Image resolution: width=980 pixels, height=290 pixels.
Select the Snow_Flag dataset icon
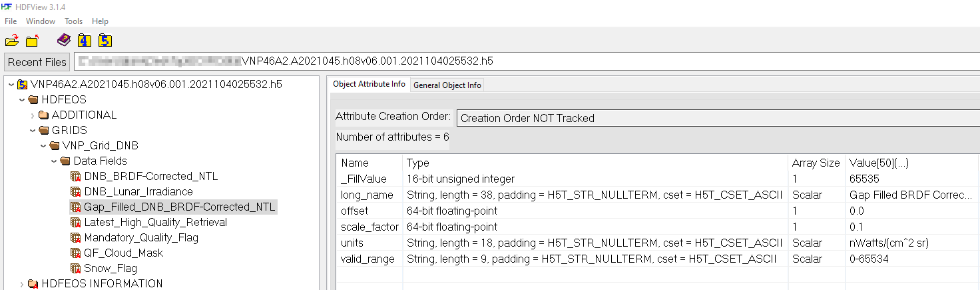pyautogui.click(x=76, y=269)
